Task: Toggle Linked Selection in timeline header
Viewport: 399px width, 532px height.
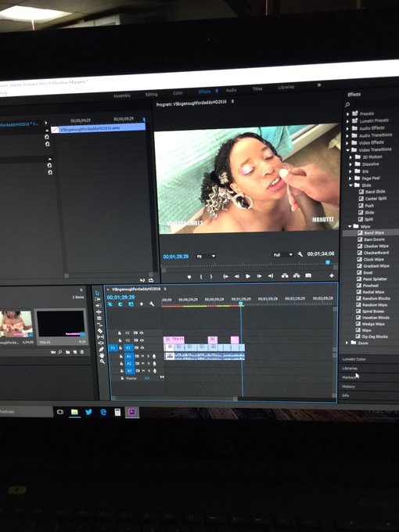Action: click(x=131, y=304)
